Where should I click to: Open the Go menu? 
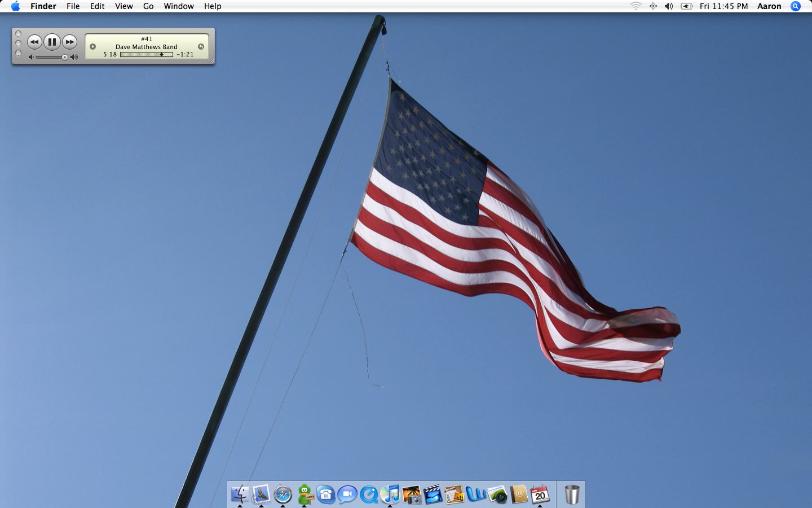pos(148,6)
